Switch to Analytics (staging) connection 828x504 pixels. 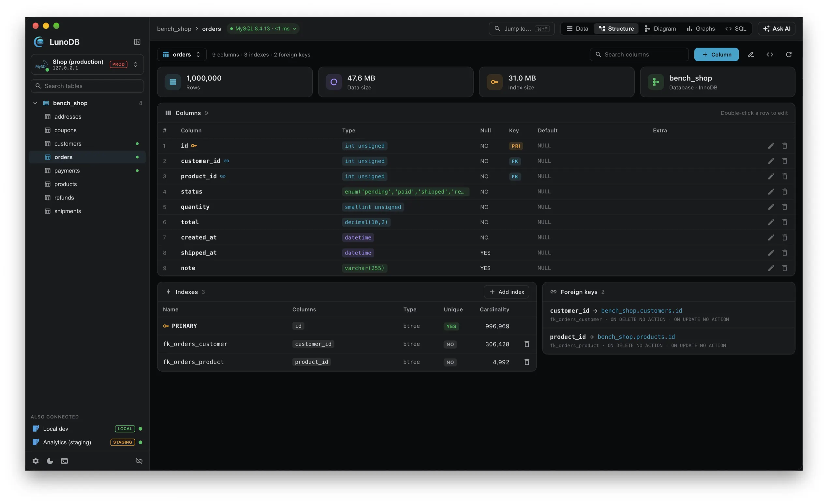tap(87, 442)
